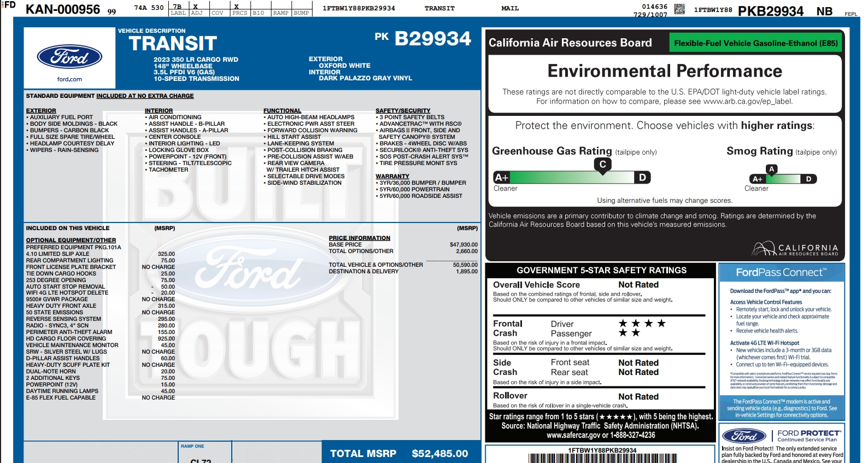Click the Ford oval logo above ford.com

[69, 57]
